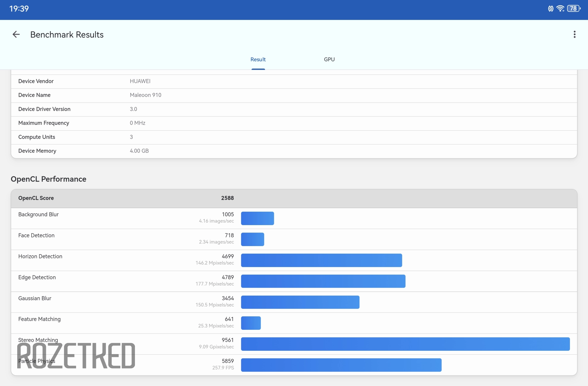Tap the Stereo Matching score bar
Screen dimensions: 588x386
[405, 344]
